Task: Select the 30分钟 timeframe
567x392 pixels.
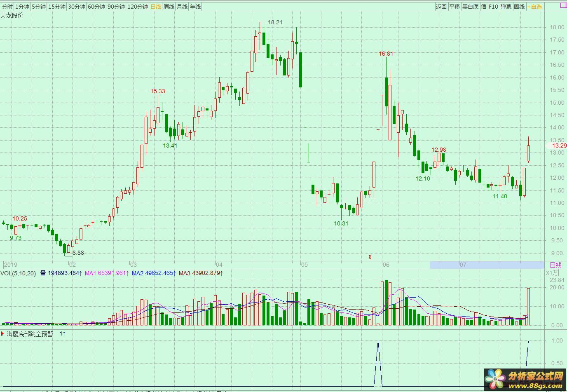Action: 77,7
